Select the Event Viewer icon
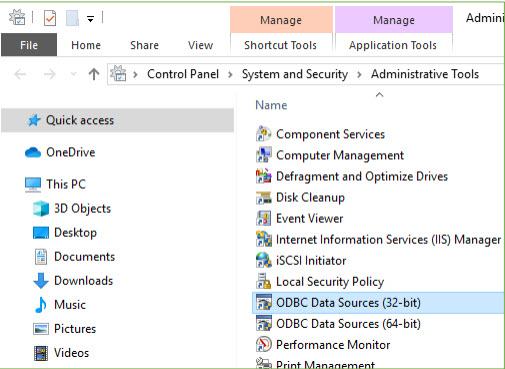This screenshot has height=369, width=505. pos(264,218)
